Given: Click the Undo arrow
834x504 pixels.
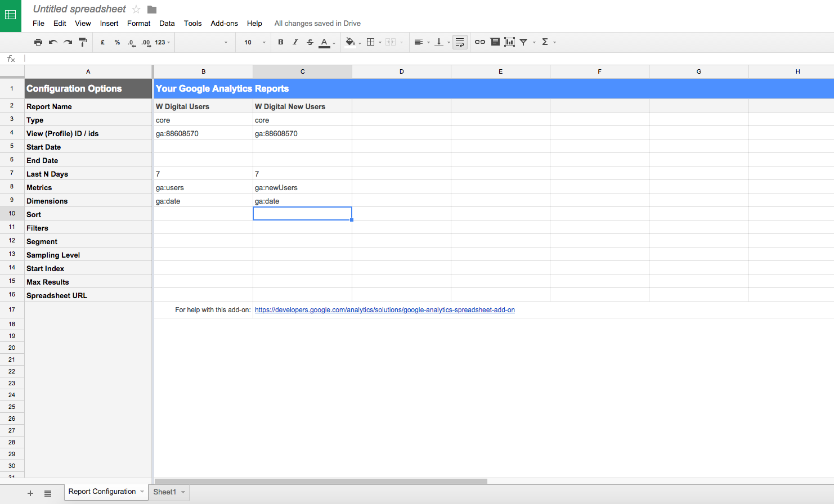Looking at the screenshot, I should coord(53,42).
